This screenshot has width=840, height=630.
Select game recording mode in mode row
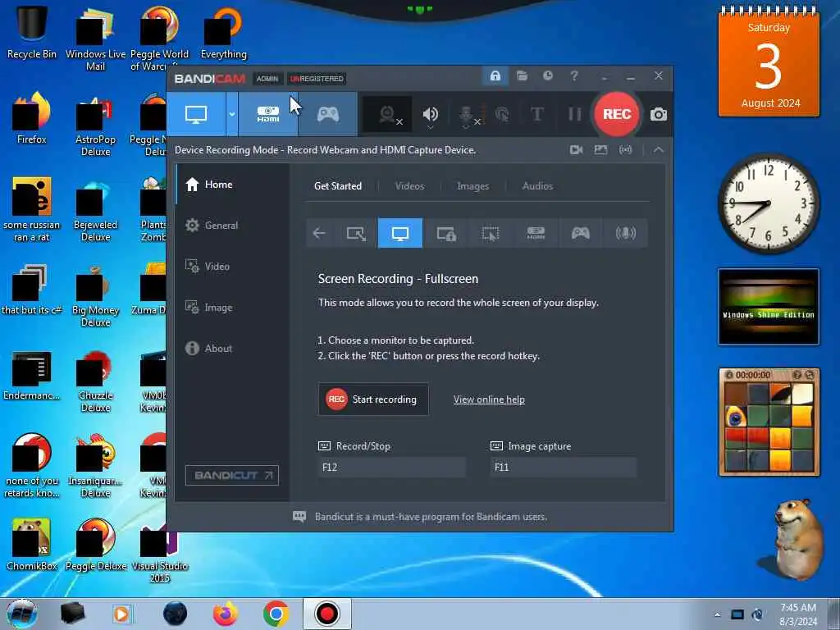point(580,233)
